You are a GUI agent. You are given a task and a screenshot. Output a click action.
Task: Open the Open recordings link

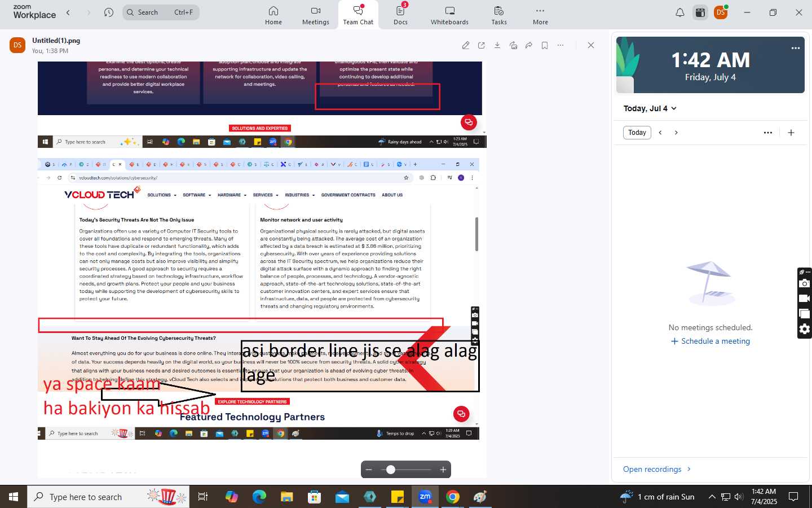[657, 469]
